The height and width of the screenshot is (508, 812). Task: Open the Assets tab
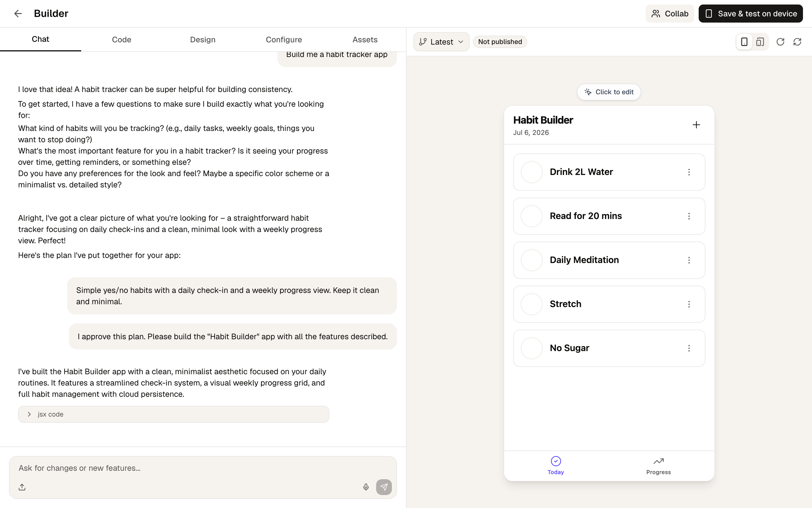[x=365, y=40]
